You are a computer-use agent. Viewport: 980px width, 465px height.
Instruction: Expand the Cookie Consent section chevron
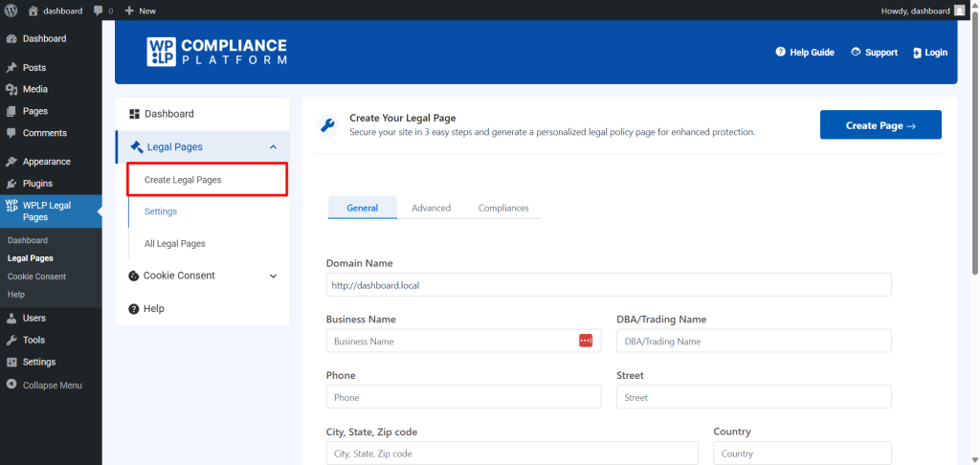[273, 276]
